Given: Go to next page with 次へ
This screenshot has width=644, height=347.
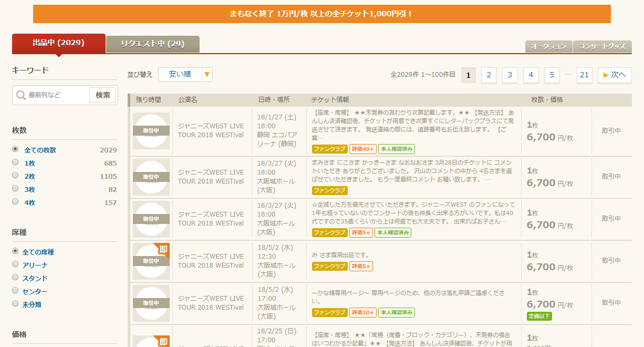Looking at the screenshot, I should tap(614, 75).
